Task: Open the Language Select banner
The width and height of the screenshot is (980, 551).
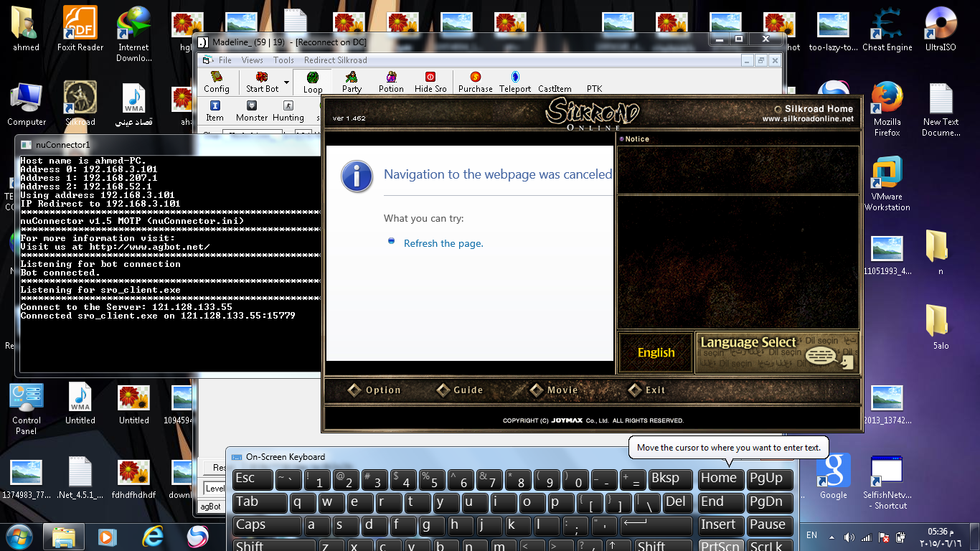Action: pos(777,352)
